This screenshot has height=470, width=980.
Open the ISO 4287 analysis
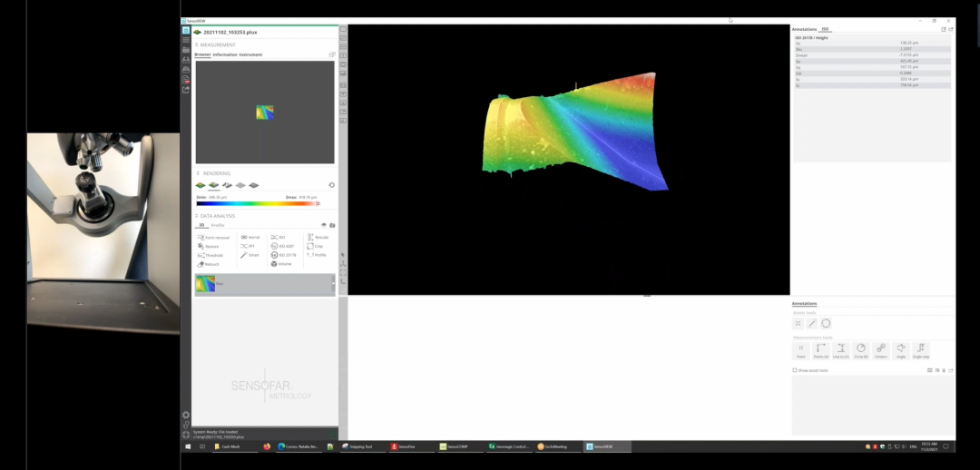pyautogui.click(x=282, y=246)
